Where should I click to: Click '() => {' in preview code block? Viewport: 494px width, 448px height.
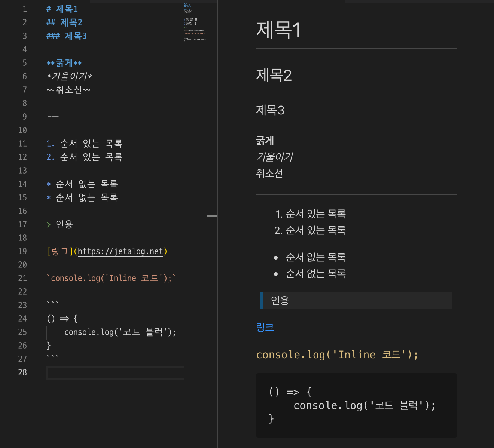(x=290, y=392)
